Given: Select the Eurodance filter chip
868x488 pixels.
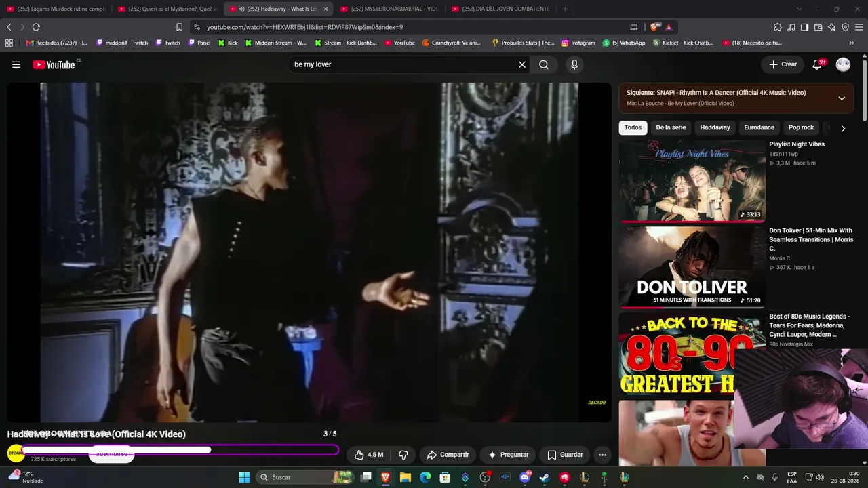Looking at the screenshot, I should click(x=759, y=127).
